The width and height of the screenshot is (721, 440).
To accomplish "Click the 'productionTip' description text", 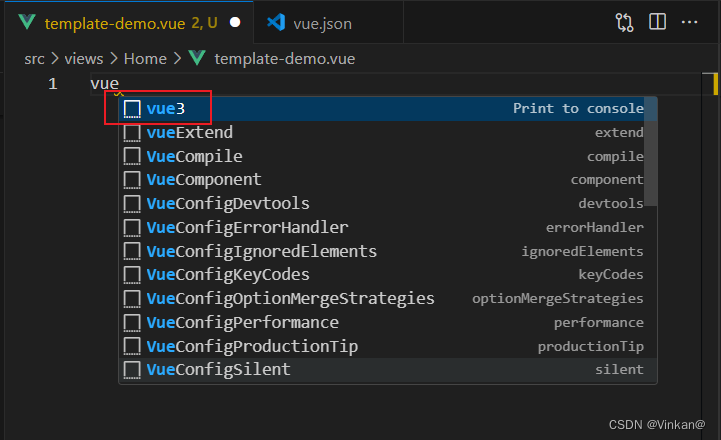I will pyautogui.click(x=590, y=346).
